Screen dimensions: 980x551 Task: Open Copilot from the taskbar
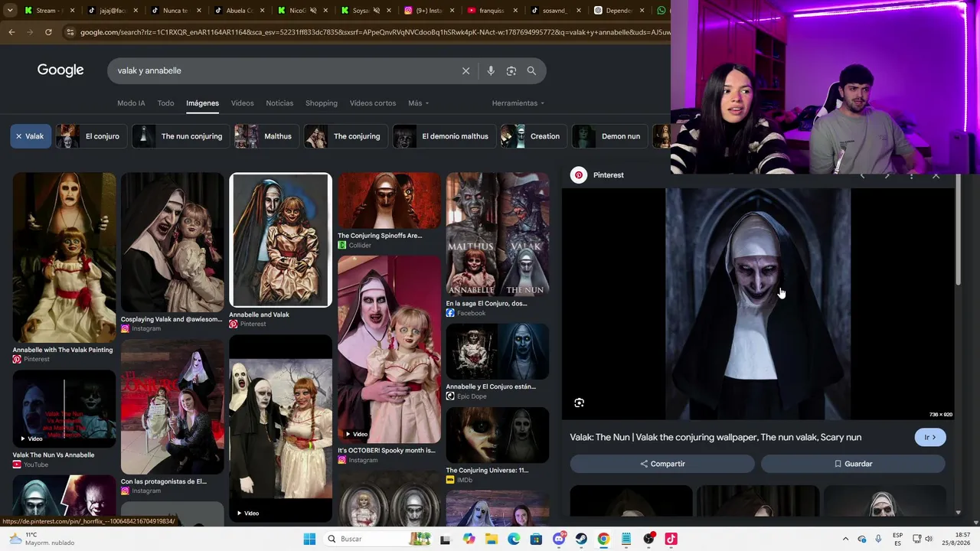469,539
